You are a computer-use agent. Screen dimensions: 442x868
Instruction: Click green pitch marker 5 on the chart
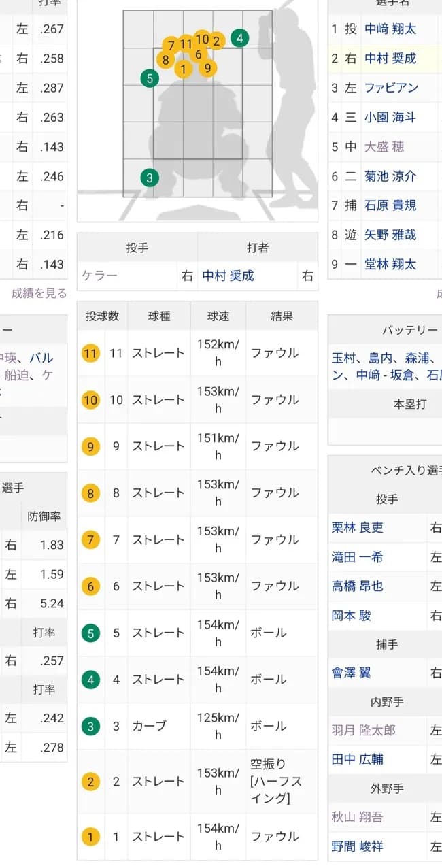(150, 77)
